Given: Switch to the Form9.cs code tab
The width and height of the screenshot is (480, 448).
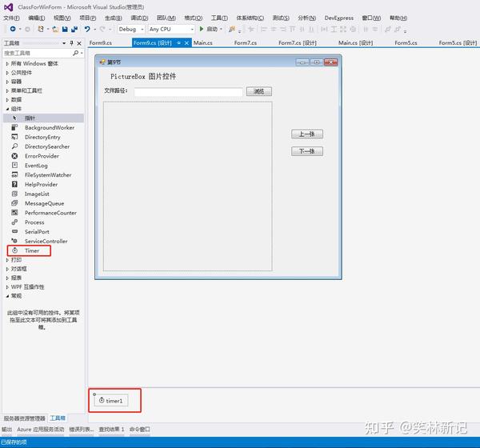Looking at the screenshot, I should [101, 43].
